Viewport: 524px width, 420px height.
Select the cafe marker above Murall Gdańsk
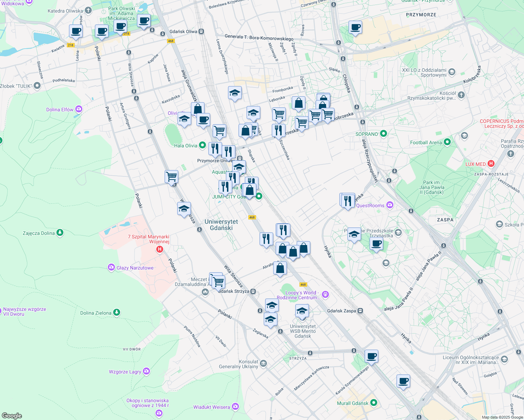click(x=403, y=381)
